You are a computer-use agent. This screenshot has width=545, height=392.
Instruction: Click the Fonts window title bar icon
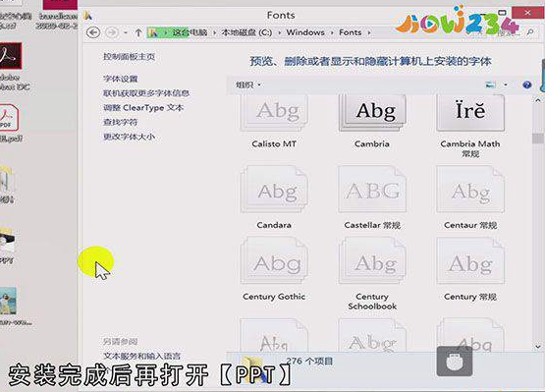tap(88, 16)
